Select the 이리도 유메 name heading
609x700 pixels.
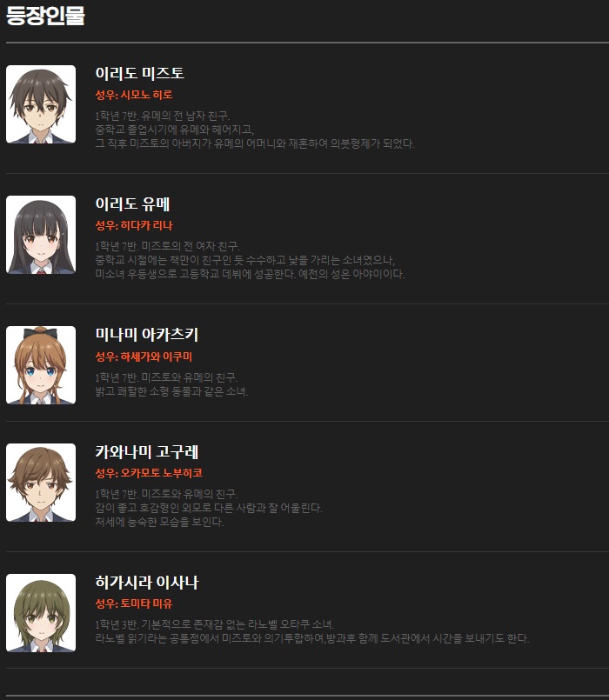[x=133, y=203]
